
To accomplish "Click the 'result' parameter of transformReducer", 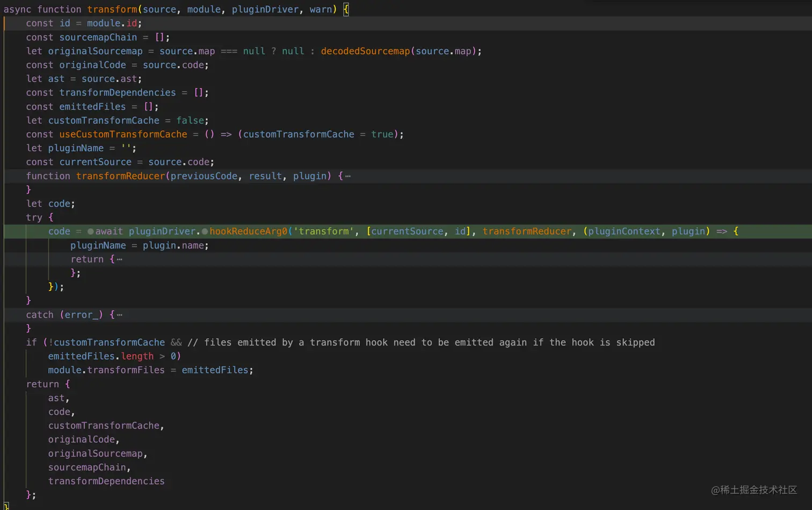I will coord(265,176).
